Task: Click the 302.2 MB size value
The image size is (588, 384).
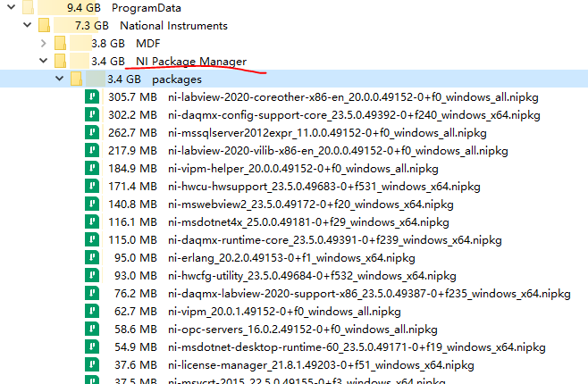Action: click(132, 115)
